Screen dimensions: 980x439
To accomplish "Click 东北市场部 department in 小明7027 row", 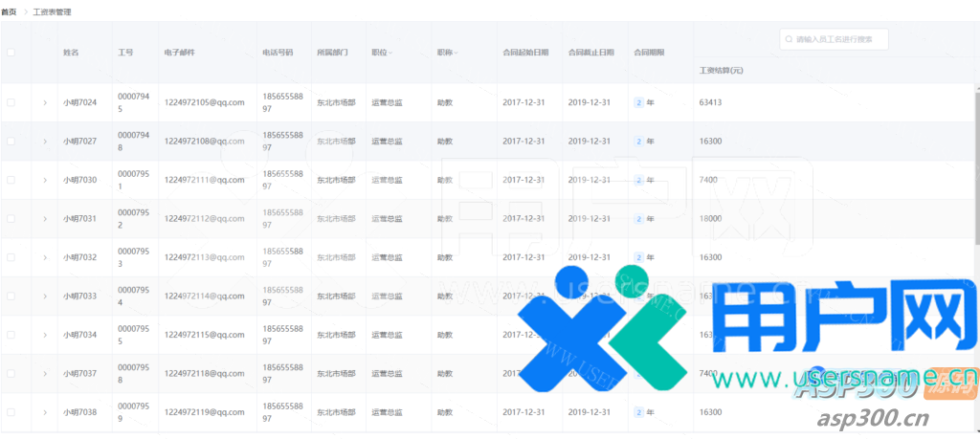I will point(336,142).
